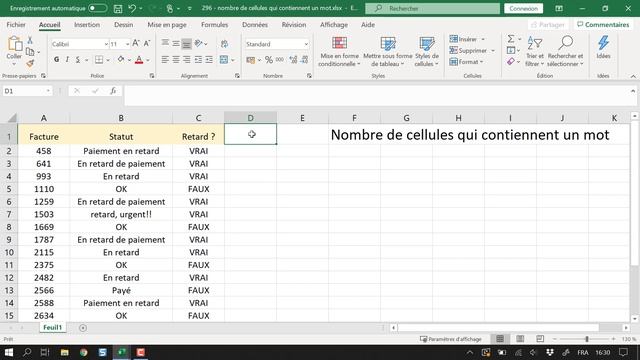Click the Copy icon
Viewport: 640px width, 360px height.
tap(30, 52)
